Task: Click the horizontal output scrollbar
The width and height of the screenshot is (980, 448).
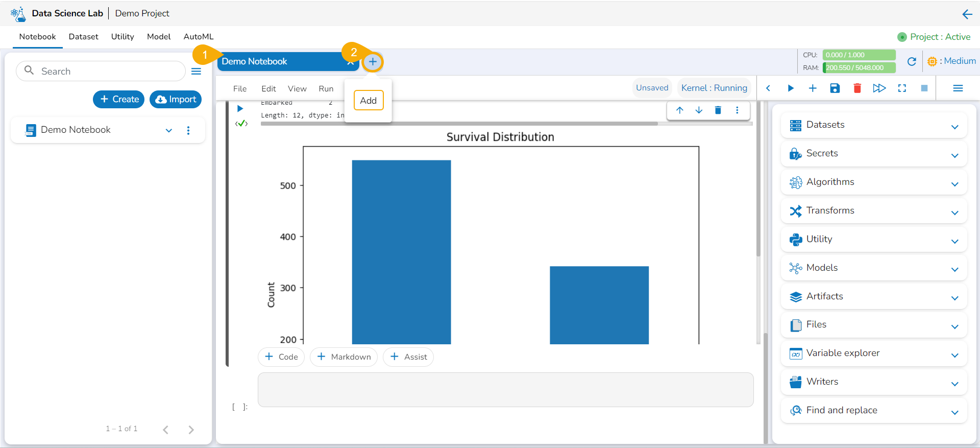Action: [x=459, y=124]
